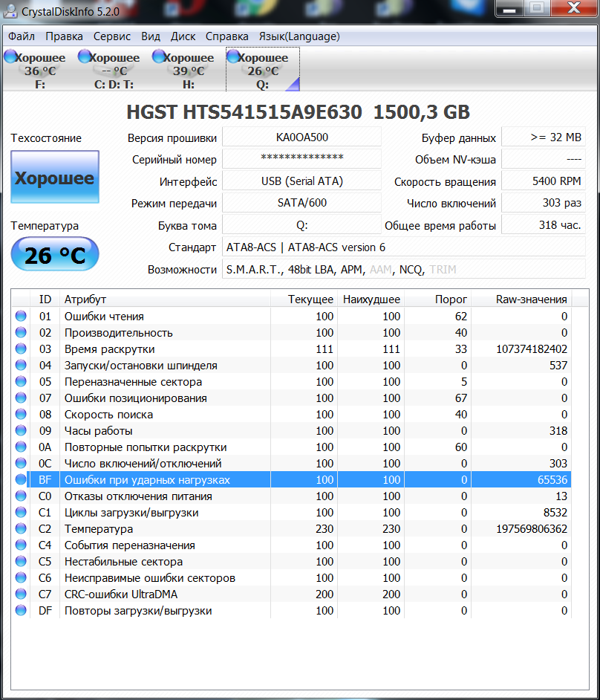Viewport: 600px width, 700px height.
Task: Click status orb of Переназначенные сектора row
Action: [21, 382]
